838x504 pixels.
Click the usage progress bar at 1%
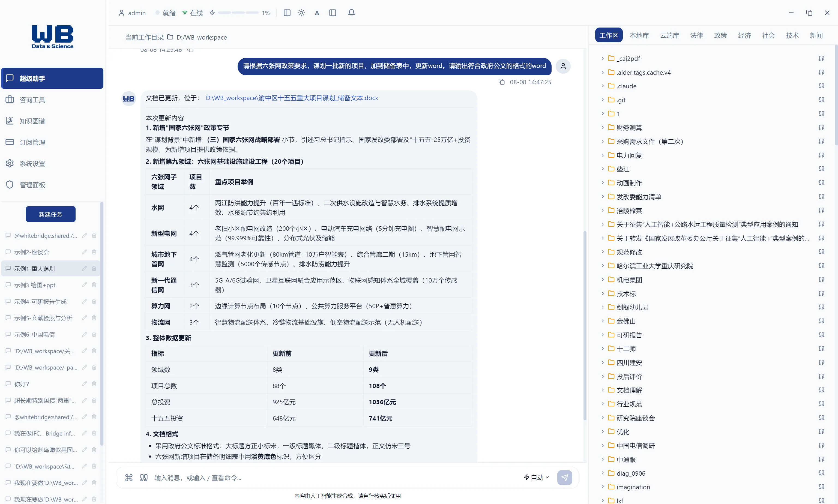(x=238, y=13)
